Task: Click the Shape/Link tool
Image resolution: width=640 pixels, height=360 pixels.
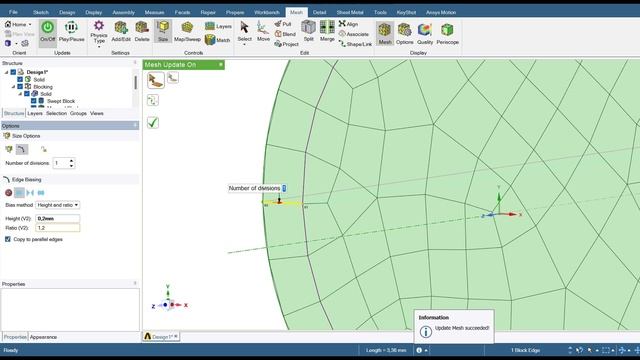Action: click(355, 44)
